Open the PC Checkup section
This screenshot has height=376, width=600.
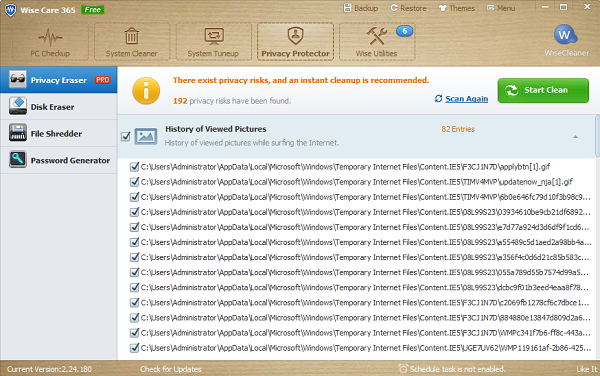pyautogui.click(x=50, y=42)
